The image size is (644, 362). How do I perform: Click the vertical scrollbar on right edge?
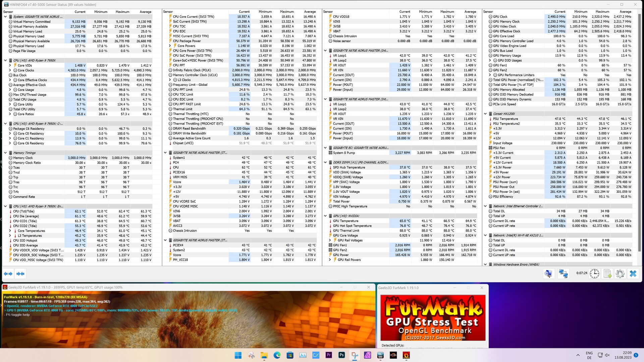[639, 134]
